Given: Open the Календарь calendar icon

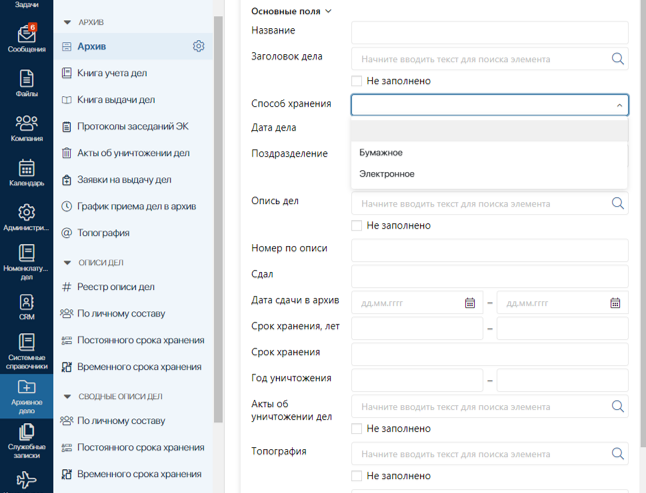Looking at the screenshot, I should [26, 173].
